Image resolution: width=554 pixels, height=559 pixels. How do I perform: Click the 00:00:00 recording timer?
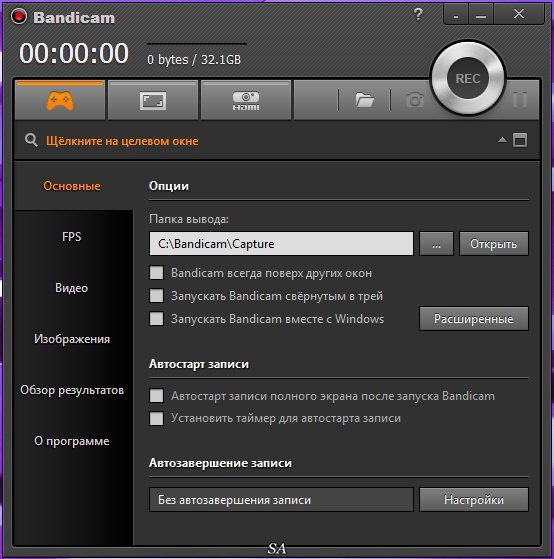pos(74,53)
